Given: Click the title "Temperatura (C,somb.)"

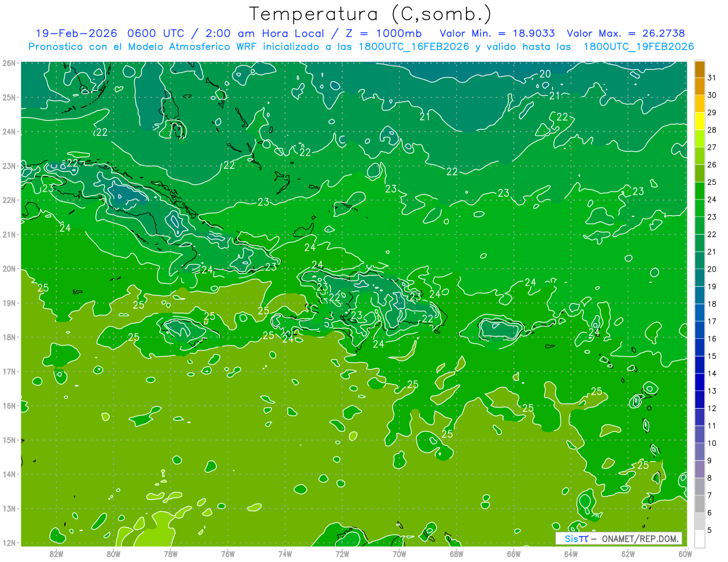Looking at the screenshot, I should click(x=371, y=14).
